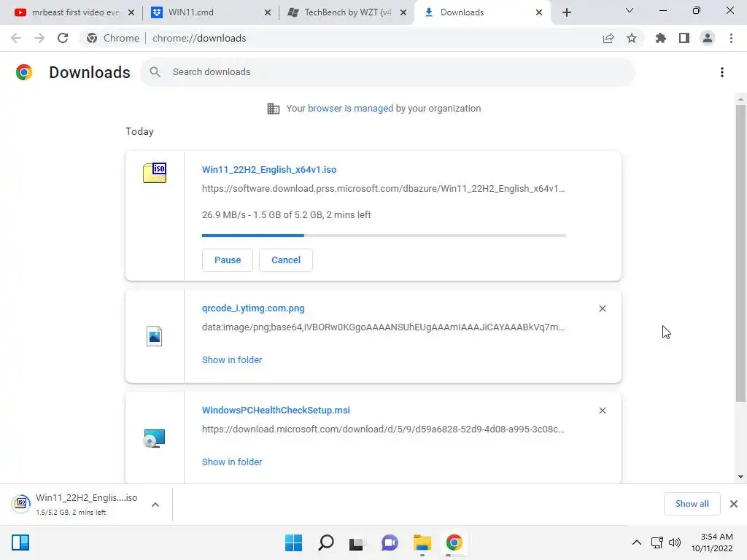Click the Chrome logo beside Downloads title
The width and height of the screenshot is (747, 560).
coord(24,72)
